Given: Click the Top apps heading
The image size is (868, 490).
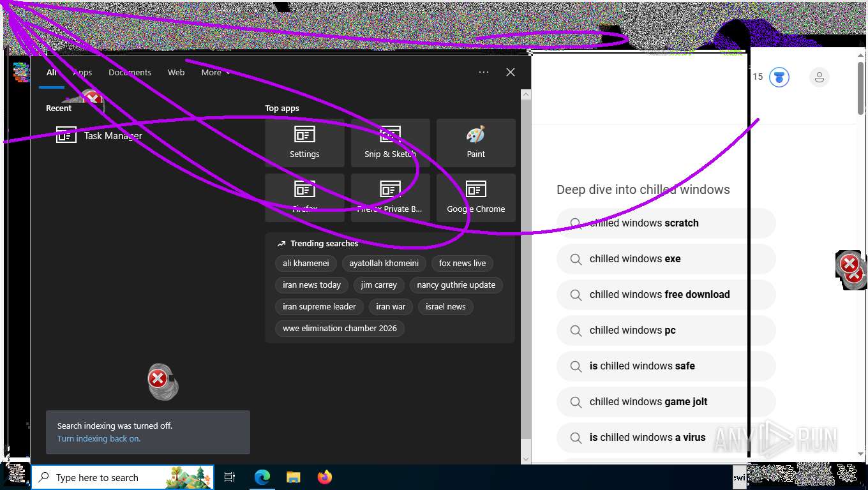Looking at the screenshot, I should [282, 108].
